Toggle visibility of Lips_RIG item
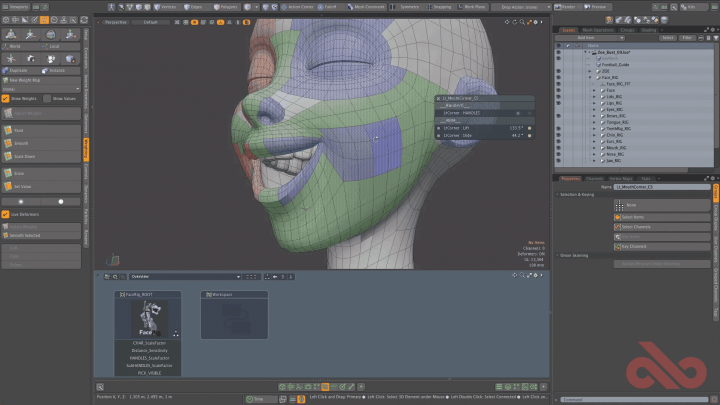The height and width of the screenshot is (405, 720). point(558,103)
